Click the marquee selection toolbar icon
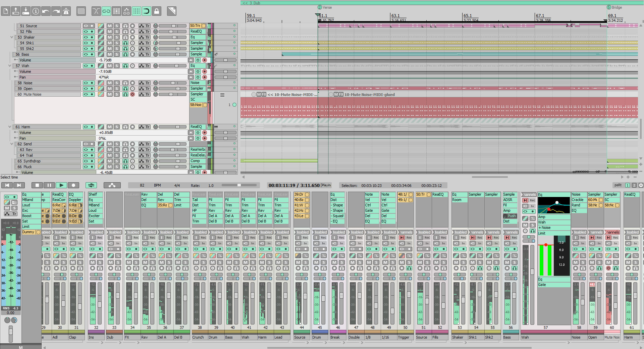 coord(81,11)
